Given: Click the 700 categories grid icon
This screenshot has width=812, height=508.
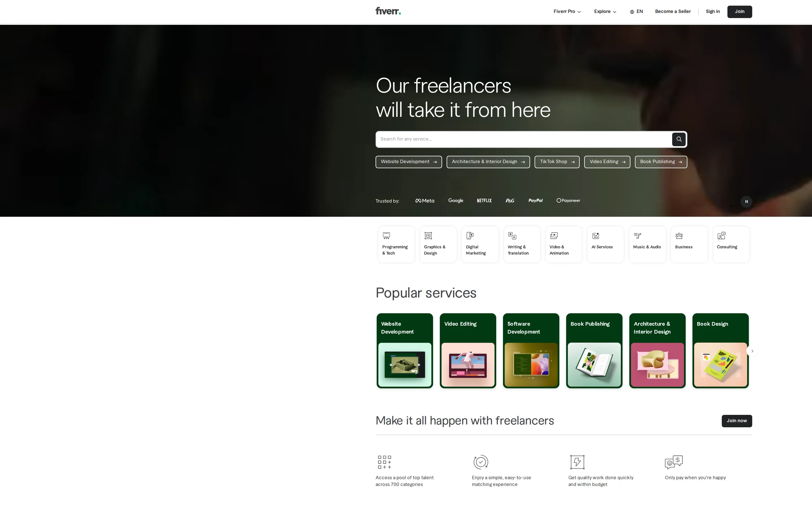Looking at the screenshot, I should pos(385,462).
